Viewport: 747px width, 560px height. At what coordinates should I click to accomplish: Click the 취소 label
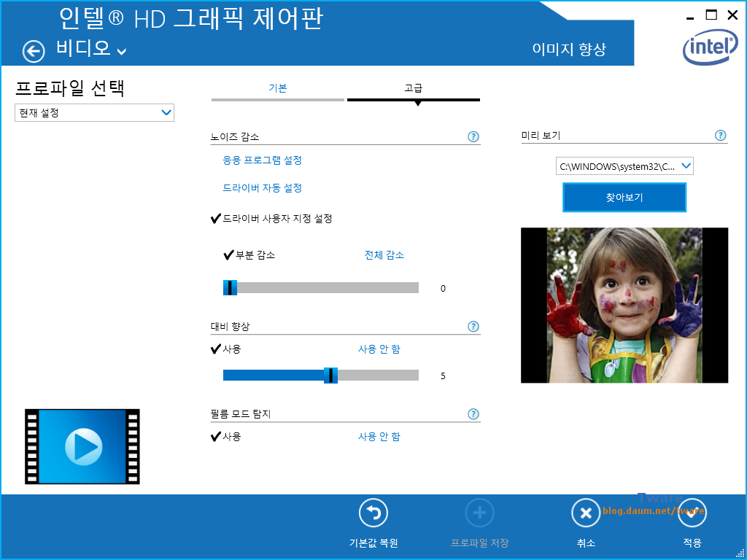click(586, 542)
